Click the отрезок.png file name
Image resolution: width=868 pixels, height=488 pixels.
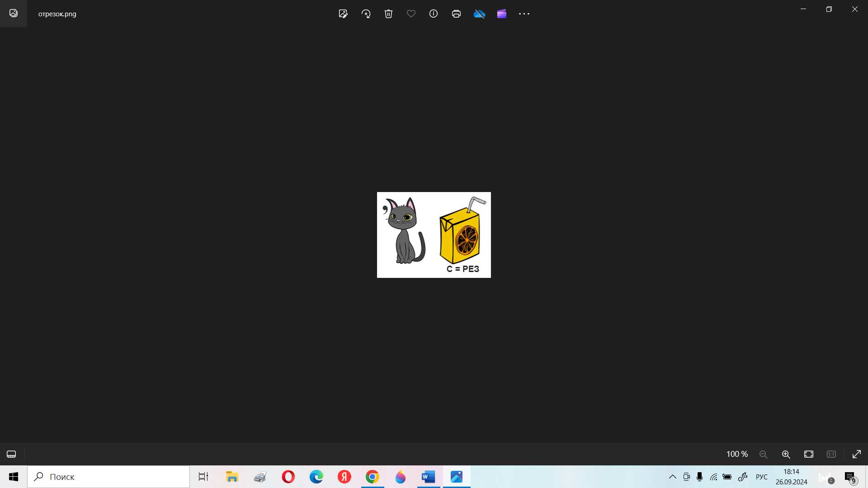(x=57, y=14)
